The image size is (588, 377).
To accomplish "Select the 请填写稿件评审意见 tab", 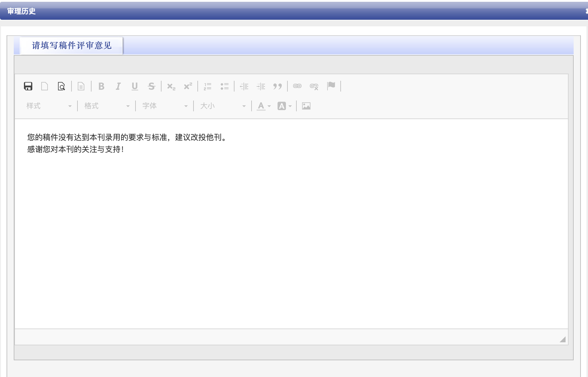I will click(71, 45).
